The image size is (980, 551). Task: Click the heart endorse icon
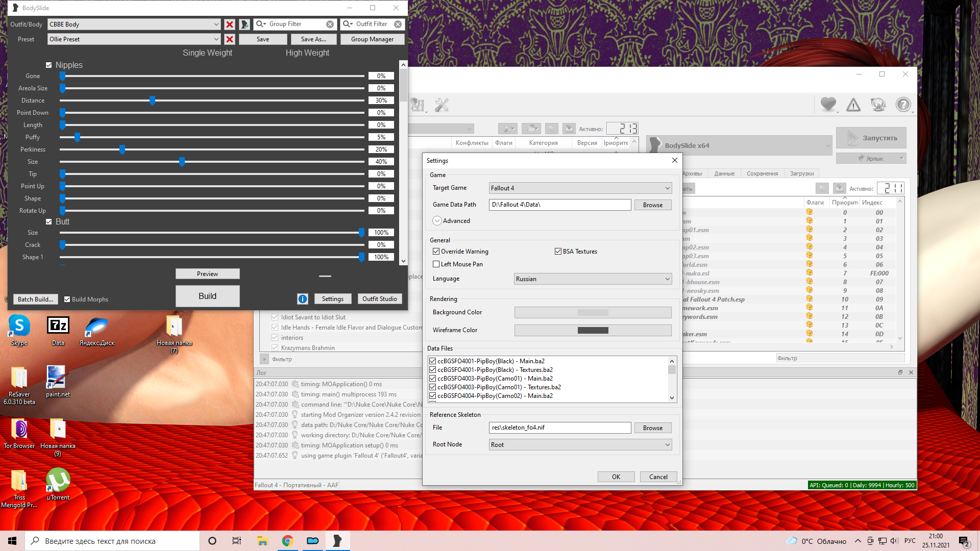click(828, 105)
